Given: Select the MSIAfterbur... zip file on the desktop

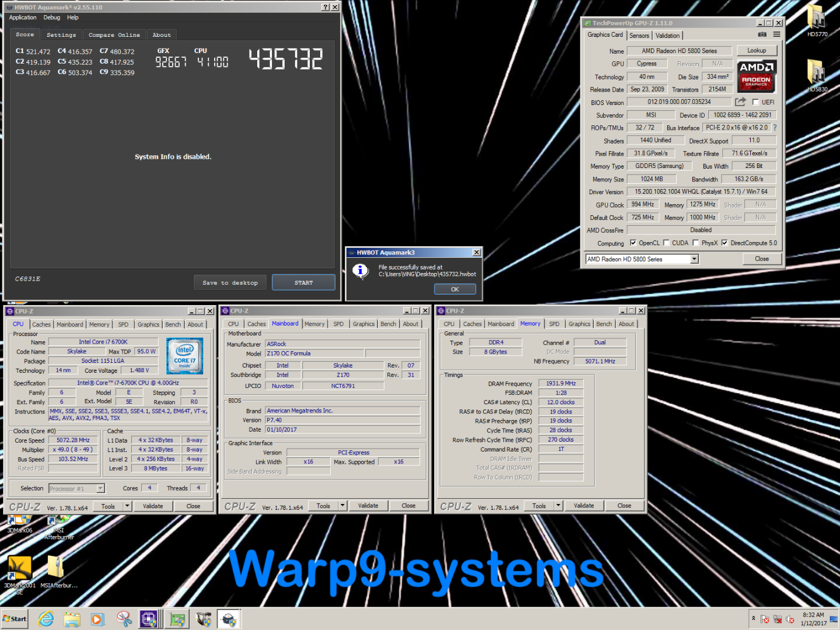Looking at the screenshot, I should click(58, 572).
